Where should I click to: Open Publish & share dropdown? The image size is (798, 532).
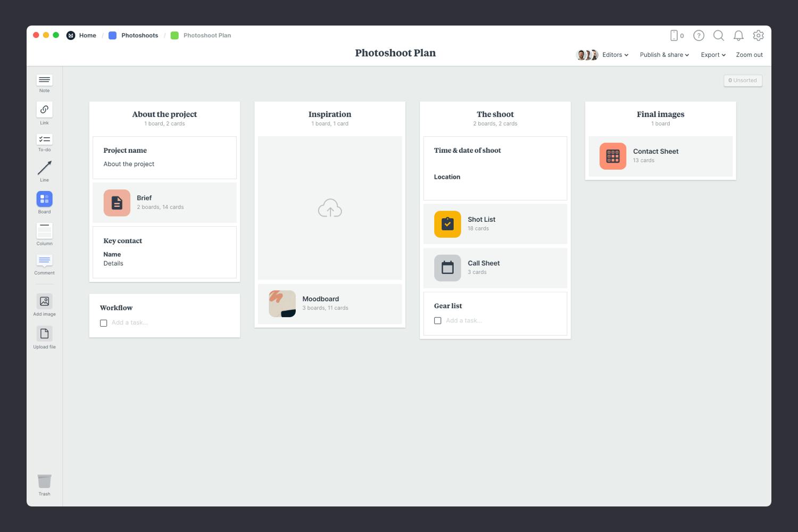[664, 55]
